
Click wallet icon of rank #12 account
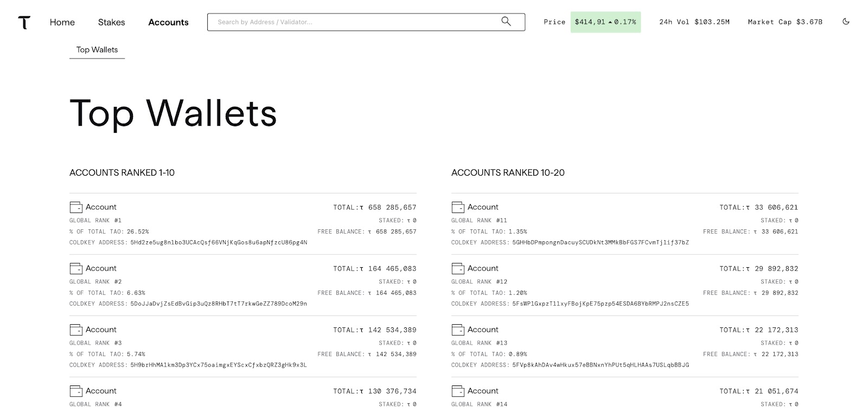(458, 268)
